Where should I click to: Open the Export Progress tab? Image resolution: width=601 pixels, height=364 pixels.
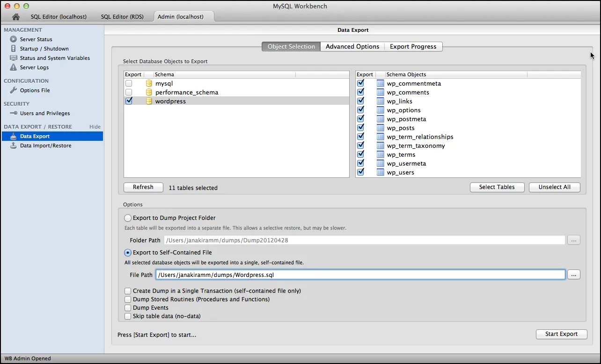coord(413,47)
